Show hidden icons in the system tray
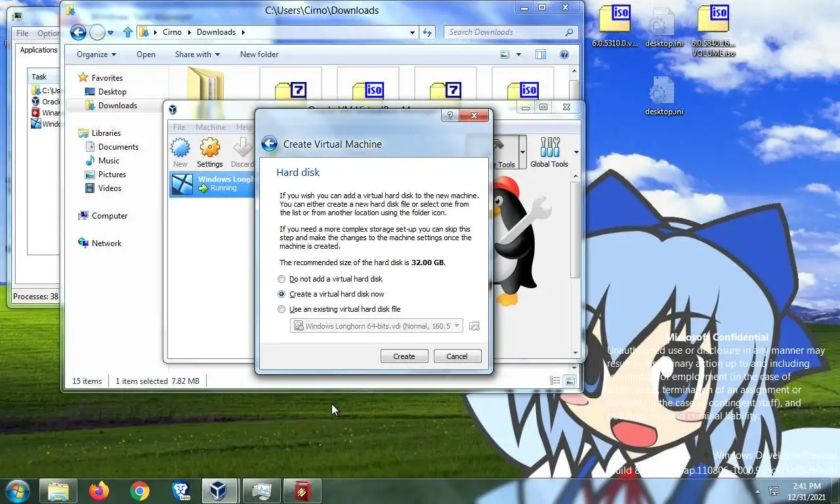The image size is (840, 504). coord(758,491)
